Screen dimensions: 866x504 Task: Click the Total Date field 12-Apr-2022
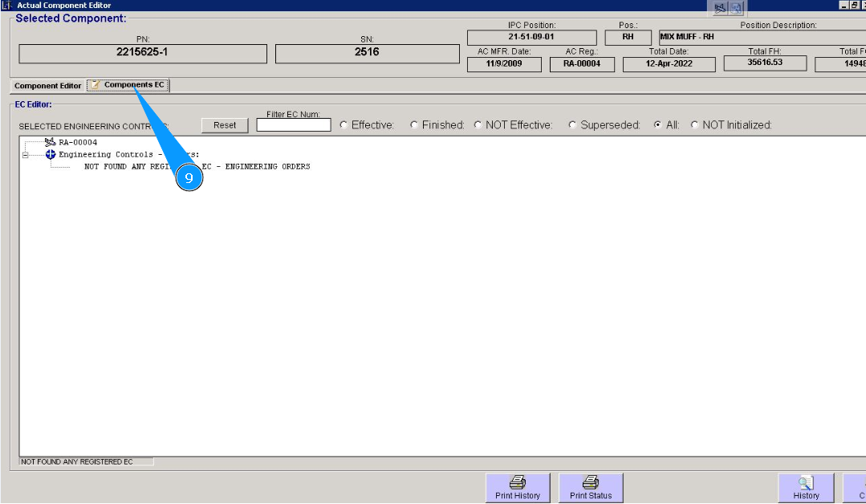point(669,64)
